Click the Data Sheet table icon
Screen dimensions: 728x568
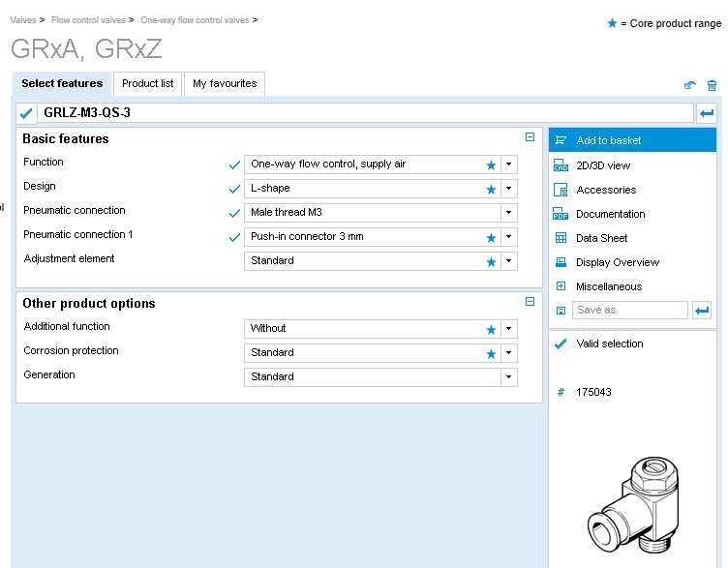(x=561, y=238)
